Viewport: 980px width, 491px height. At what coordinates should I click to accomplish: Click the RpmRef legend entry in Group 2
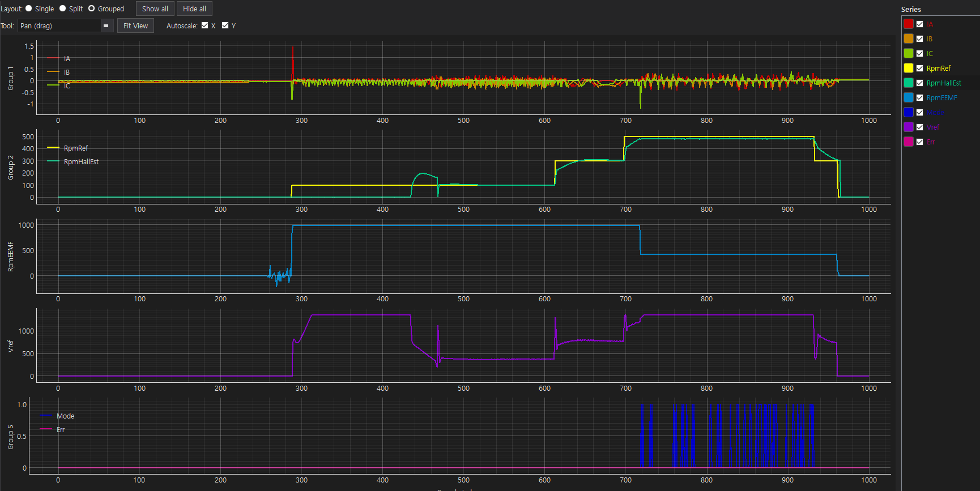coord(67,148)
